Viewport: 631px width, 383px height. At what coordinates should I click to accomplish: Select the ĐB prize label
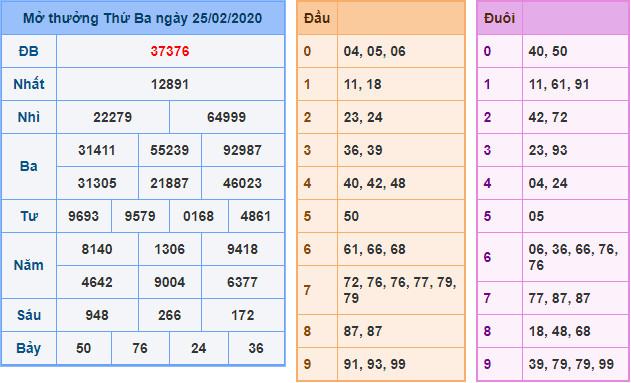[29, 51]
